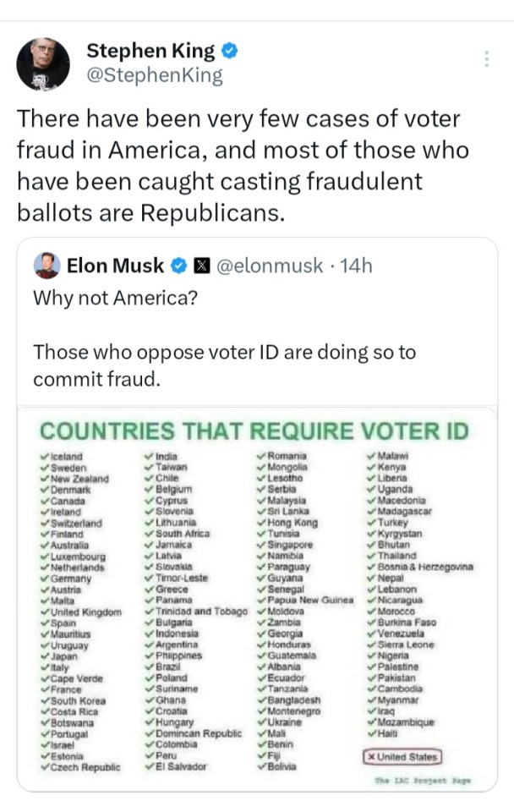Screen dimensions: 514x812
Task: Click the verified badge next to Elon Musk
Action: pos(179,266)
